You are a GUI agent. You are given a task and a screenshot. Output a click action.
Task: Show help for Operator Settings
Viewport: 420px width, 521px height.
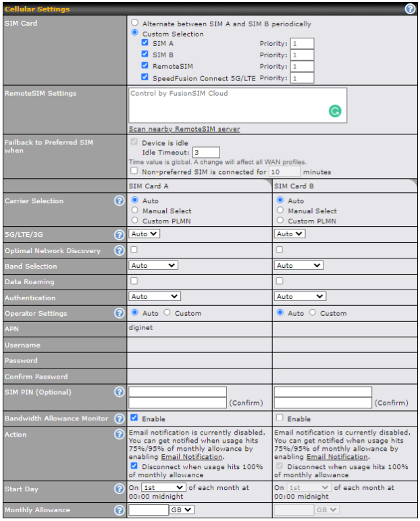[x=120, y=313]
